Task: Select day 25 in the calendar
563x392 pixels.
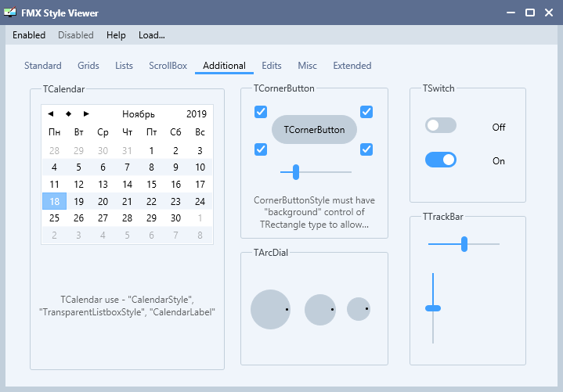Action: tap(54, 218)
